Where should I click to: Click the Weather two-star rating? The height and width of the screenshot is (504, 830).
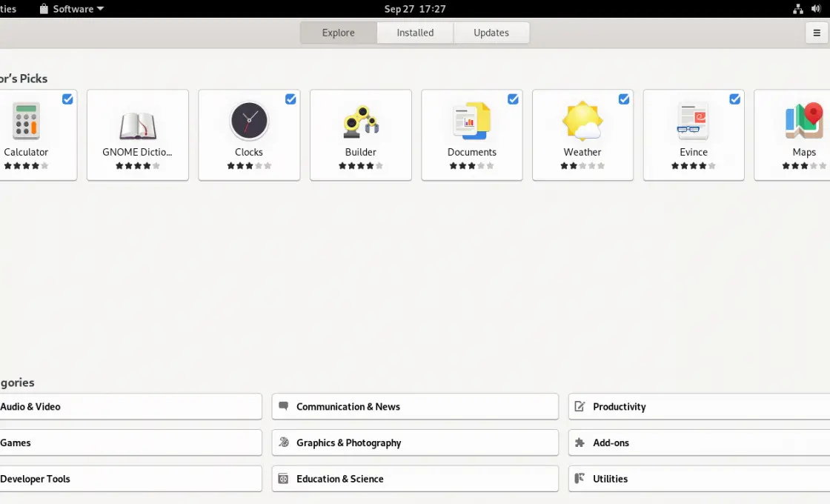582,166
